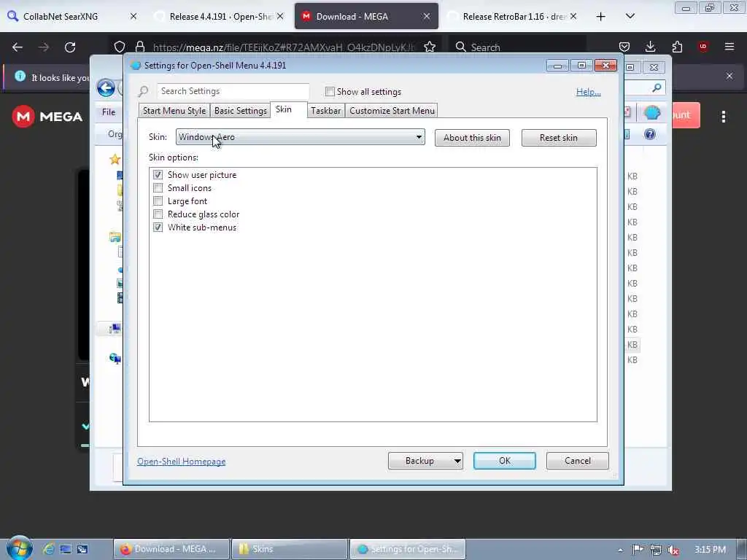This screenshot has height=560, width=747.
Task: Open Firefox hamburger application menu
Action: (x=729, y=47)
